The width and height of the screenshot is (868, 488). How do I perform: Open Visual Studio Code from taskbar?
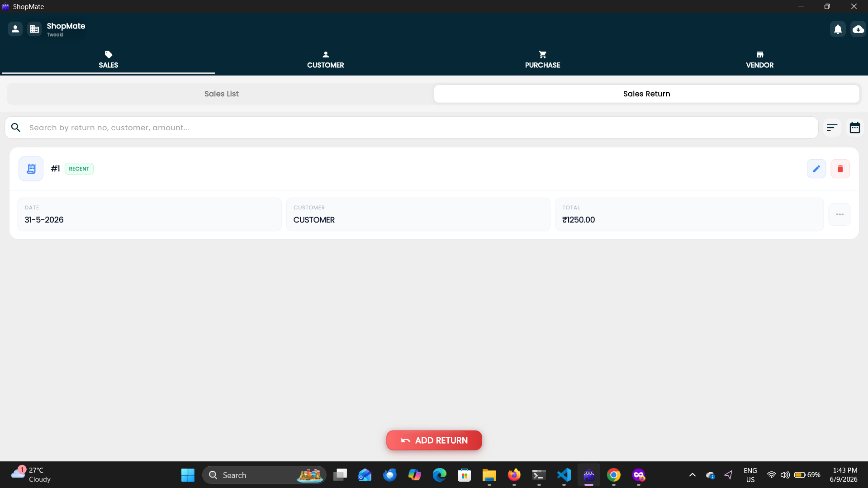click(564, 475)
